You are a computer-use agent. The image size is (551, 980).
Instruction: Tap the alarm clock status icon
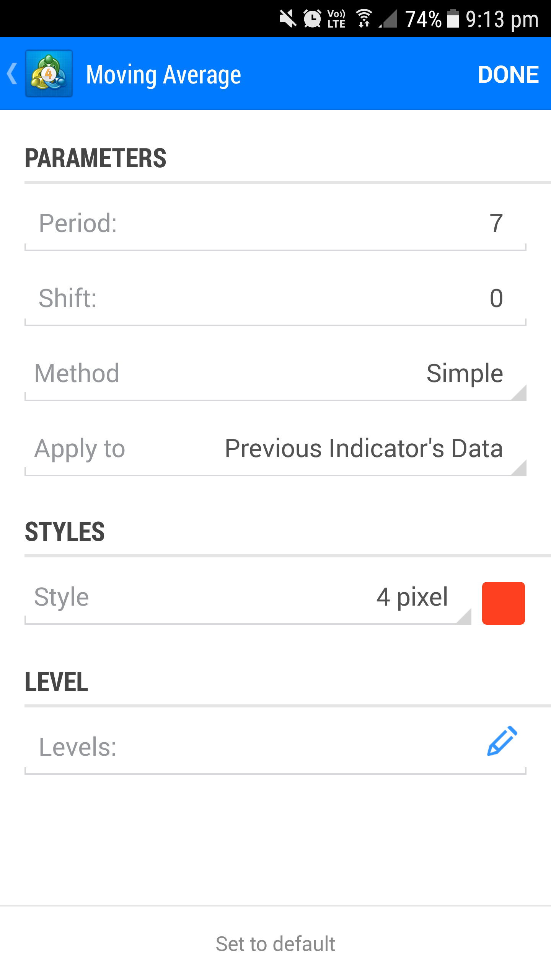click(x=312, y=19)
